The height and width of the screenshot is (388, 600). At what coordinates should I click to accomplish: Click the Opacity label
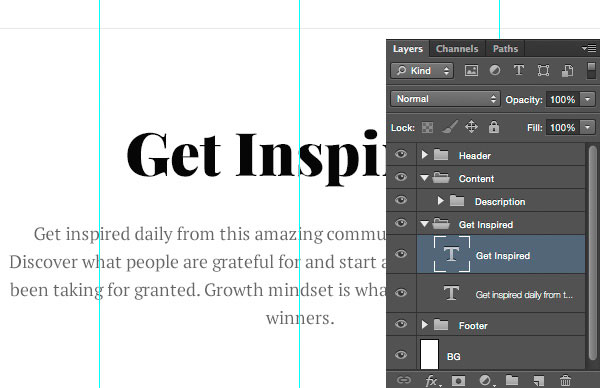tap(523, 100)
